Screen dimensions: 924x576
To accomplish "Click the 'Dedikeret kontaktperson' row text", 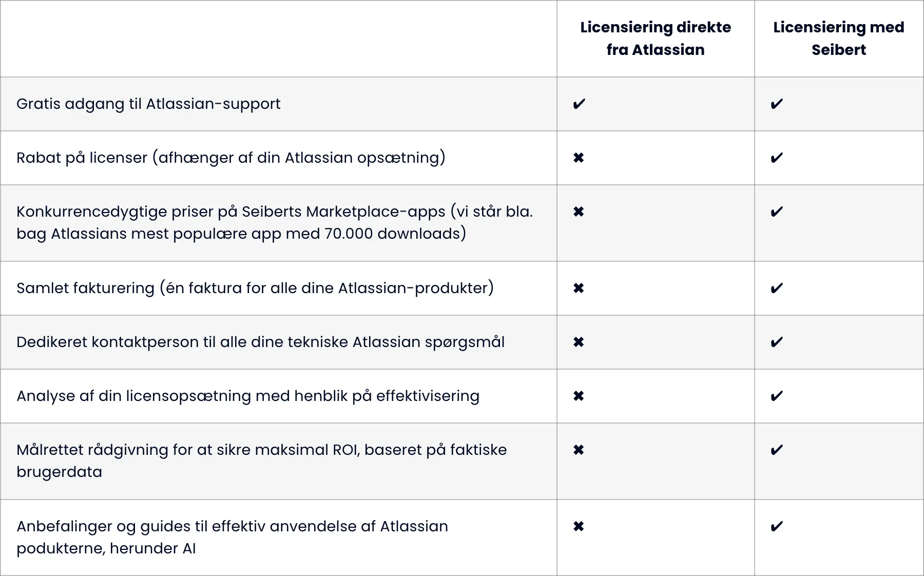I will point(260,342).
